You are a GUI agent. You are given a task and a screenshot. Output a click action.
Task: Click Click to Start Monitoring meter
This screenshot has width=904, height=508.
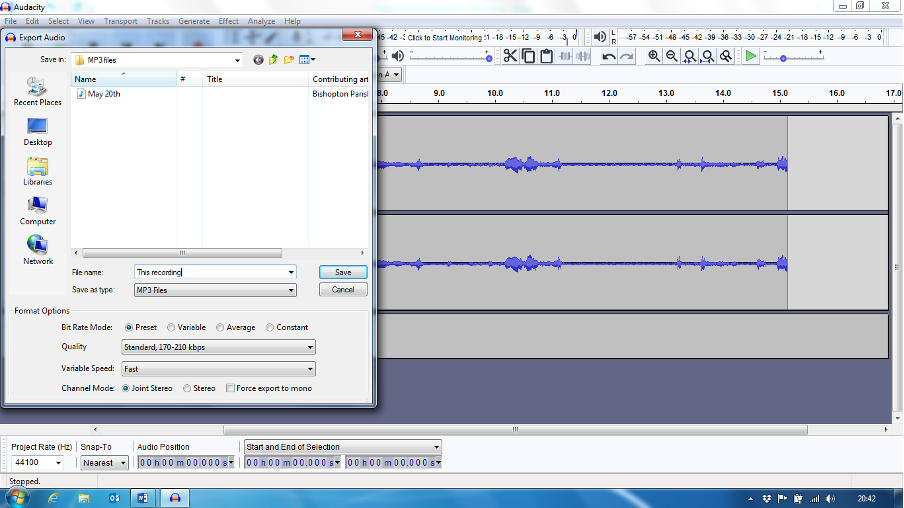click(445, 37)
